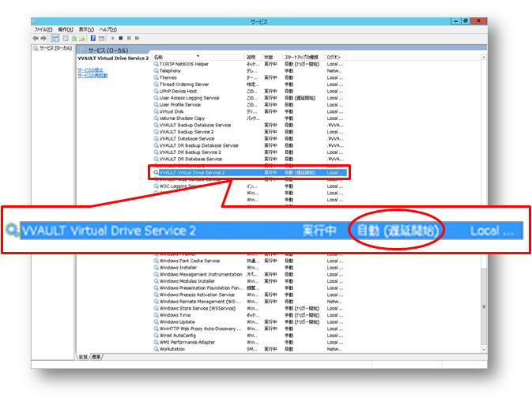Image resolution: width=532 pixels, height=402 pixels.
Task: Click the Start Service play icon
Action: click(x=113, y=38)
